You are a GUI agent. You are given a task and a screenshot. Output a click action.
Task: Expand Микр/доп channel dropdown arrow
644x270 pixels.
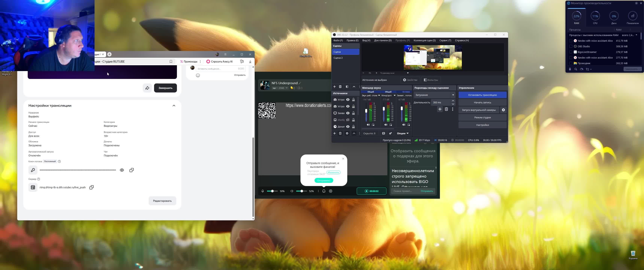coord(394,95)
